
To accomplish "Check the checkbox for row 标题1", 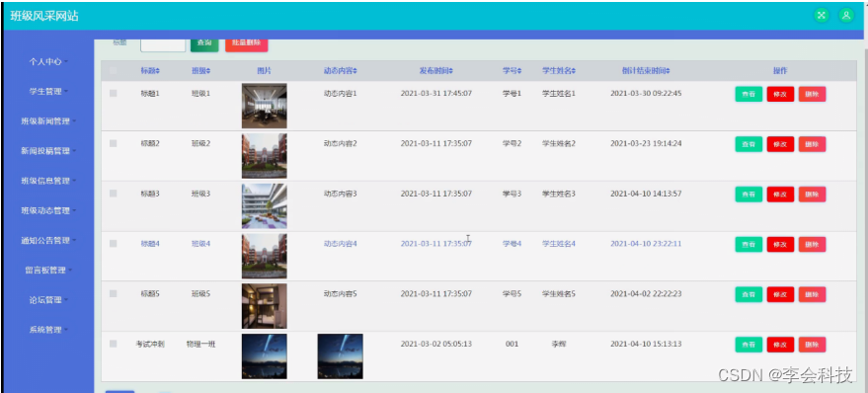I will [114, 94].
